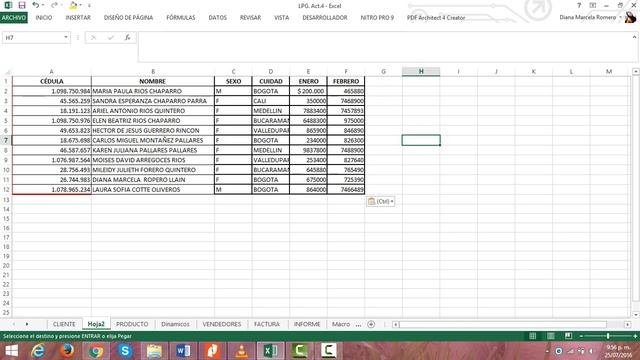The image size is (640, 360).
Task: Switch to the INSERTAR ribbon tab
Action: pos(78,18)
